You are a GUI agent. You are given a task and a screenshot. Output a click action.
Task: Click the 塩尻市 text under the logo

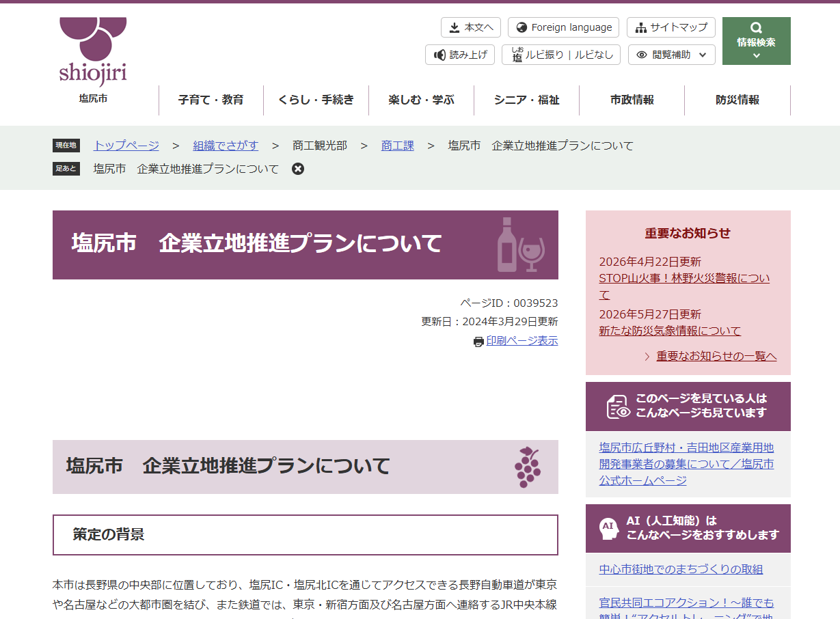93,98
